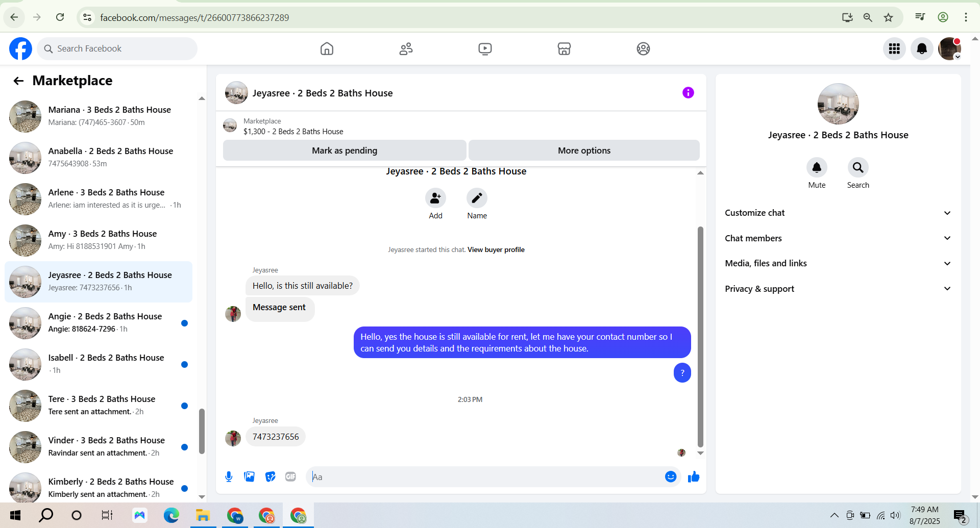Open the Video (Watch) icon
Screen dimensions: 980x528
coord(485,48)
